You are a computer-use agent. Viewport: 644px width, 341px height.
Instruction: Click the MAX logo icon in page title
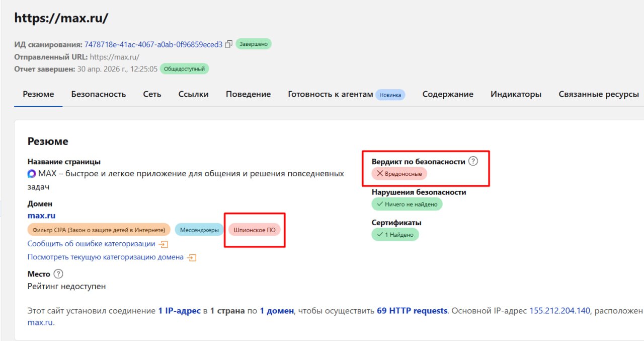click(x=32, y=174)
